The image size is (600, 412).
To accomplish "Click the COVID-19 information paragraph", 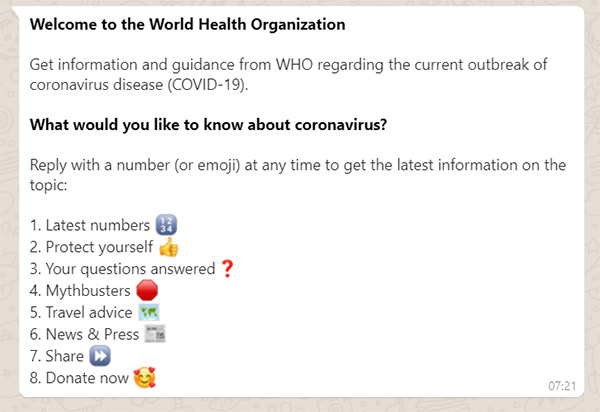I will pos(289,75).
